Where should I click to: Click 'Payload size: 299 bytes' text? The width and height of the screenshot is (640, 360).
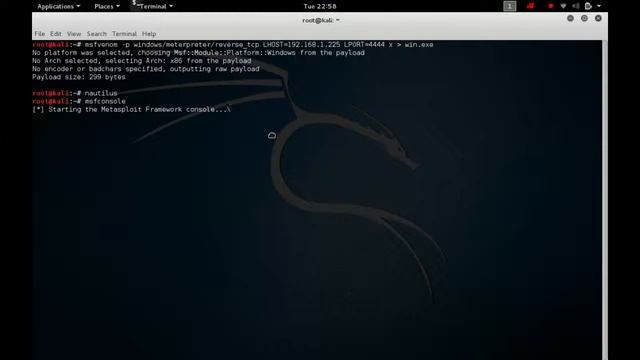coord(79,77)
